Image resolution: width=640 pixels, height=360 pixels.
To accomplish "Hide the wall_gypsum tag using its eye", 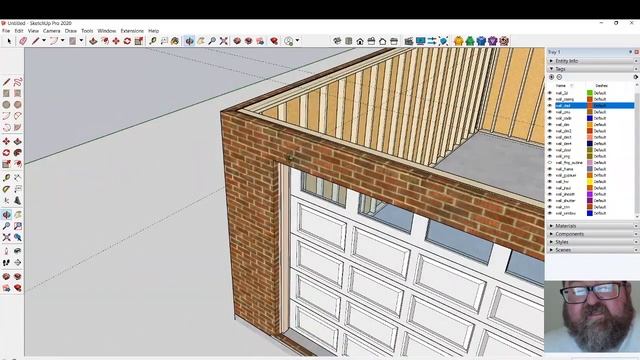I will [550, 175].
